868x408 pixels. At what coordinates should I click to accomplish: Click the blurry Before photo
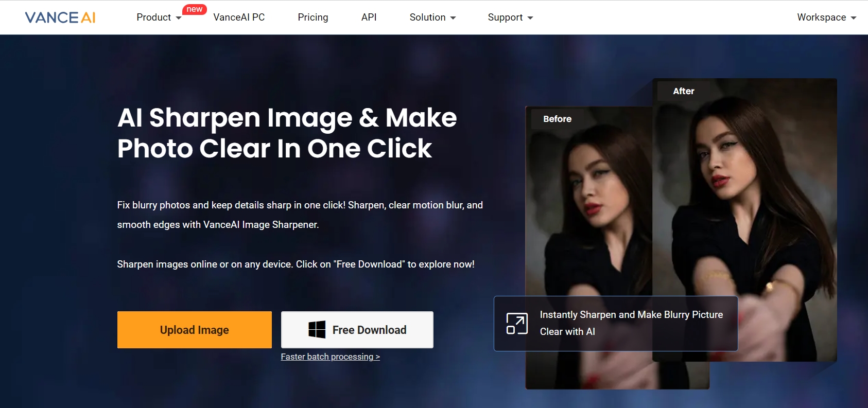tap(587, 206)
